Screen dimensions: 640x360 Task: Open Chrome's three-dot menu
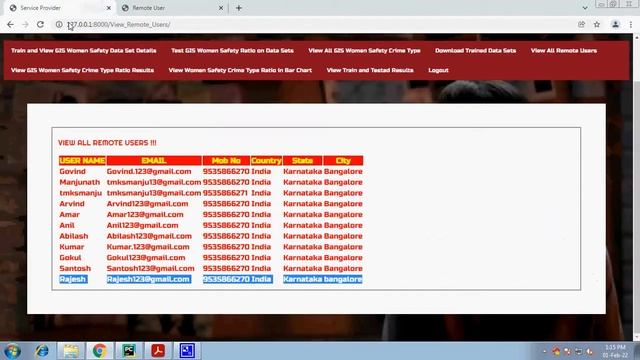click(x=631, y=24)
